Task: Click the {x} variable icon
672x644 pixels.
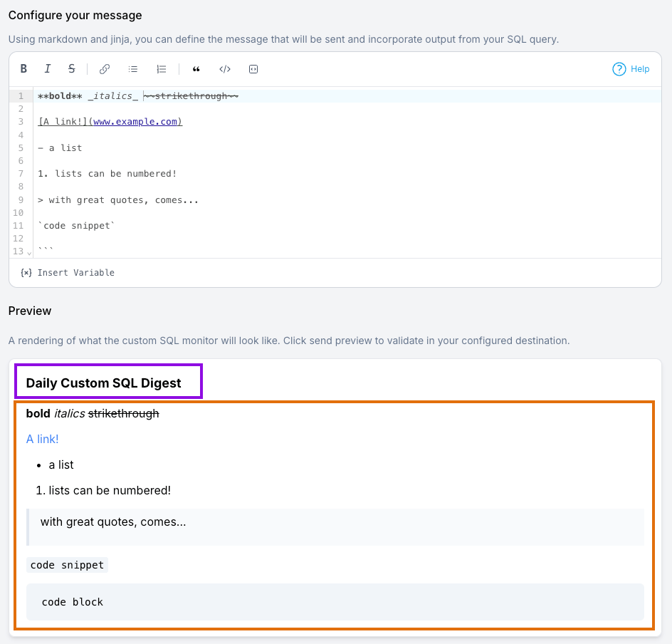Action: pos(26,273)
